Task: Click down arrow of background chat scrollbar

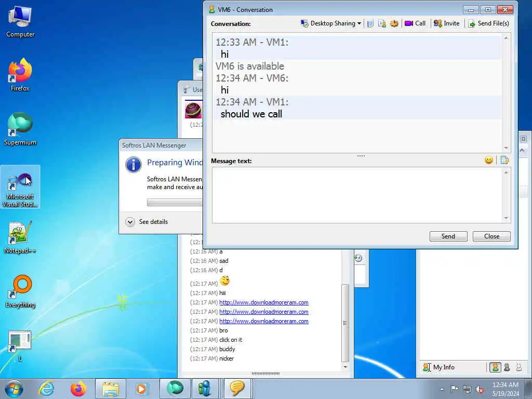Action: coord(345,367)
